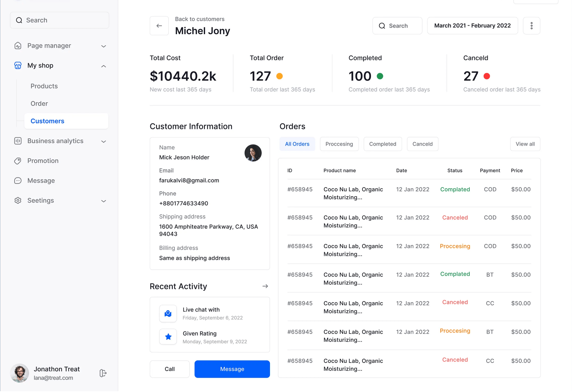This screenshot has width=572, height=392.
Task: Click the Product name column header
Action: tap(339, 170)
